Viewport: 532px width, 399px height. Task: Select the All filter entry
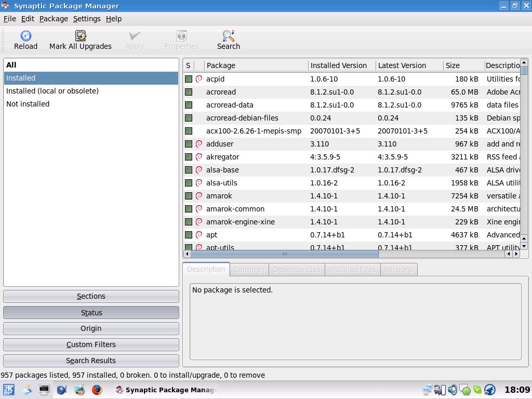tap(91, 65)
